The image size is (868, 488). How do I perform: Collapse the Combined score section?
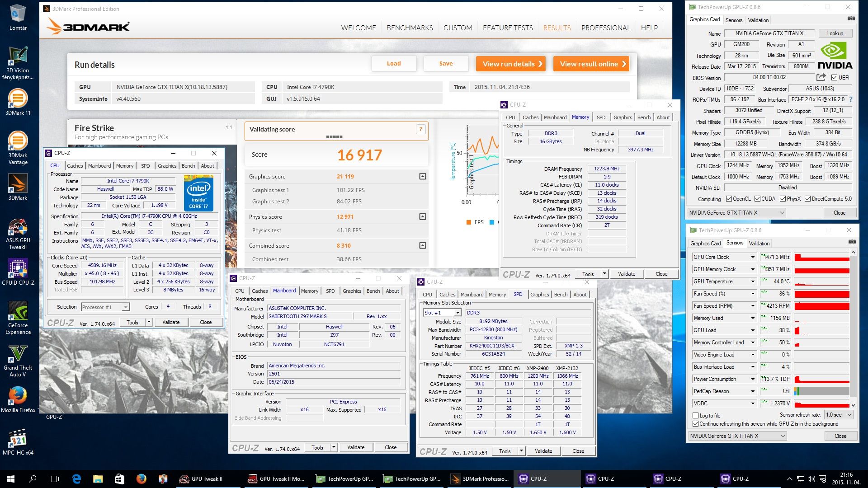tap(422, 245)
